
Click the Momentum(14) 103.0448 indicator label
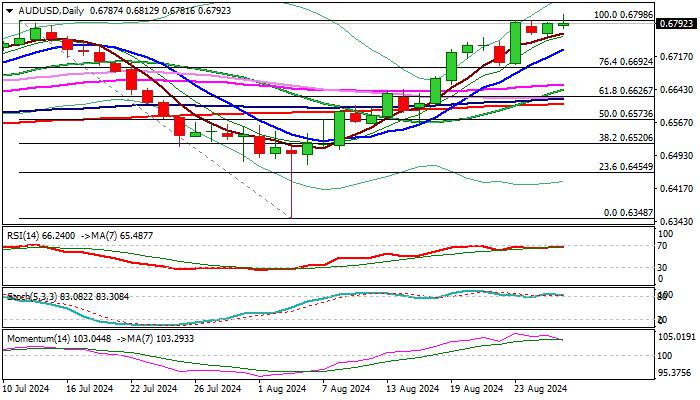[59, 338]
